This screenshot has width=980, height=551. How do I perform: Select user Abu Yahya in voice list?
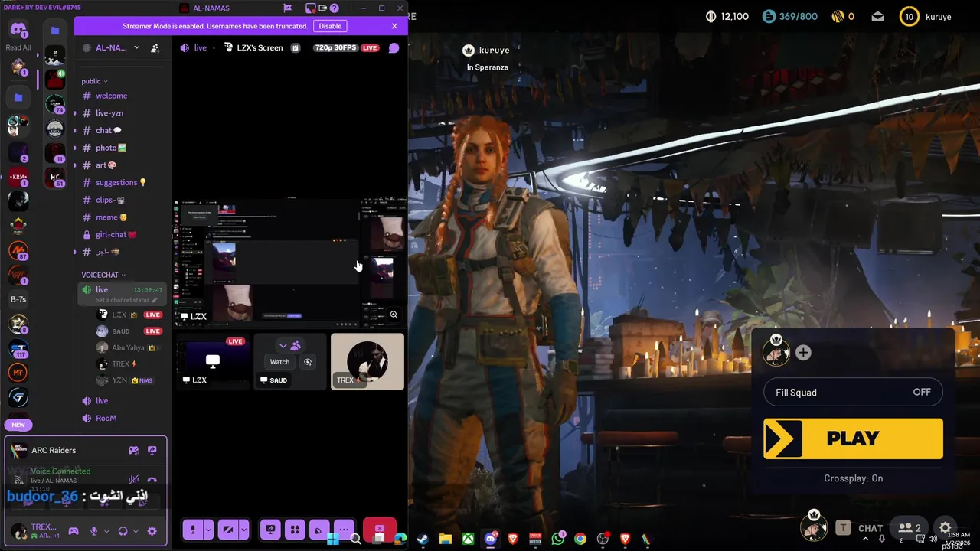click(129, 347)
